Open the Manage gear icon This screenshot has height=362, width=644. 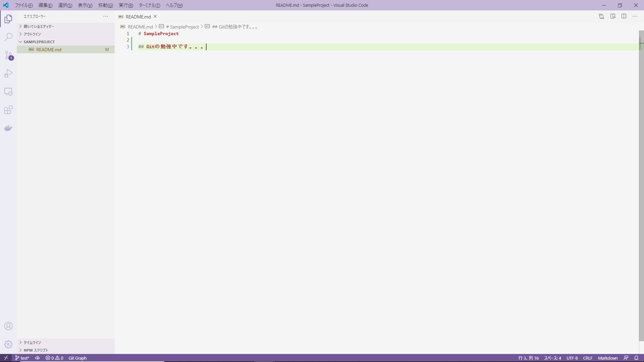pos(8,344)
